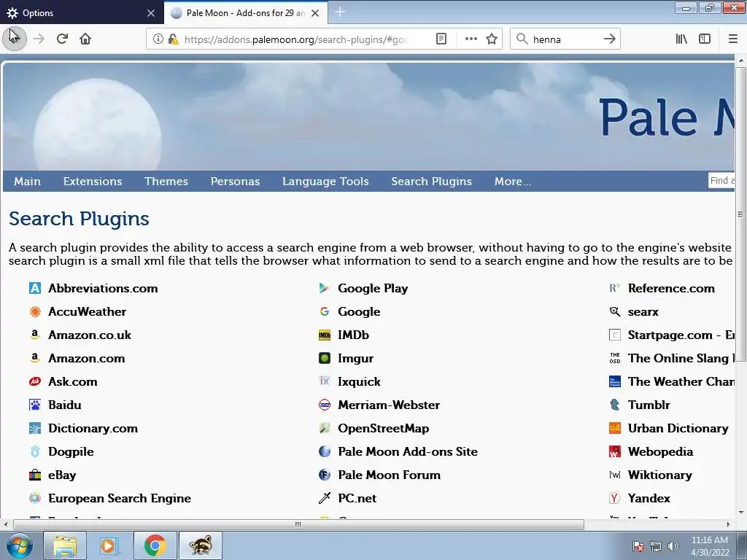Open the Language Tools section
The width and height of the screenshot is (747, 560).
point(325,182)
